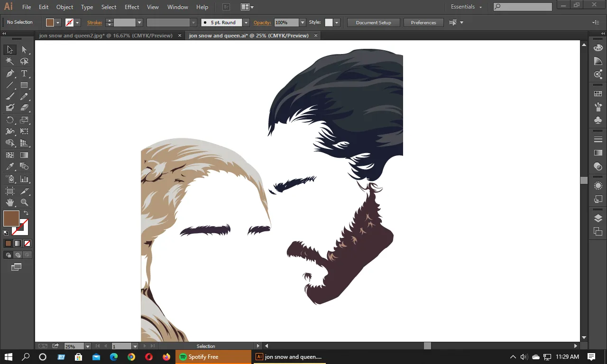The image size is (607, 364).
Task: Open Arrange Documents dropdown
Action: pyautogui.click(x=247, y=7)
